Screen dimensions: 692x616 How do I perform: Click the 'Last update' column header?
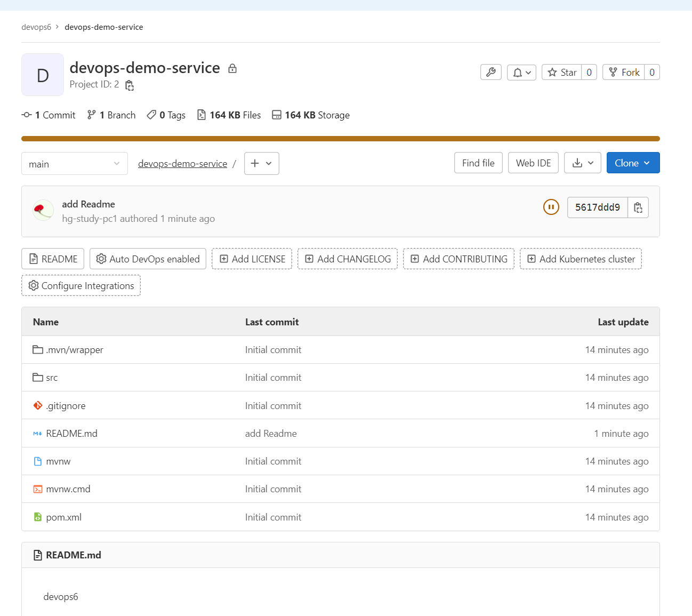point(623,322)
